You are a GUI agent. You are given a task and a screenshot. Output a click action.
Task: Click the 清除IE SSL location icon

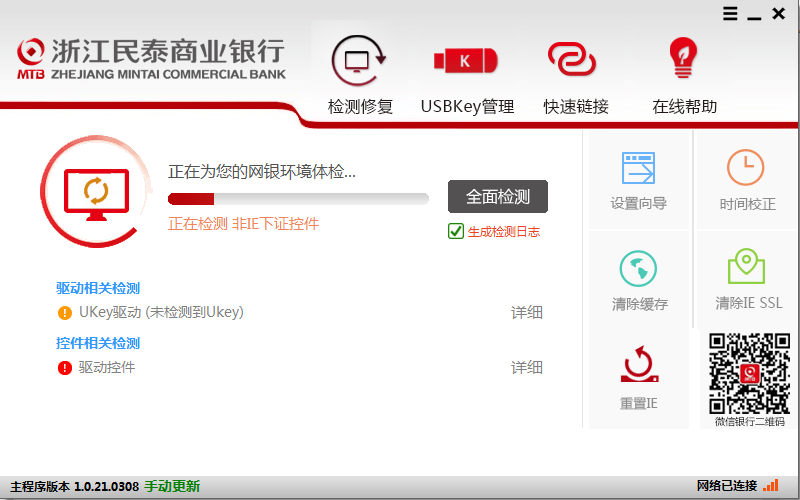(746, 266)
